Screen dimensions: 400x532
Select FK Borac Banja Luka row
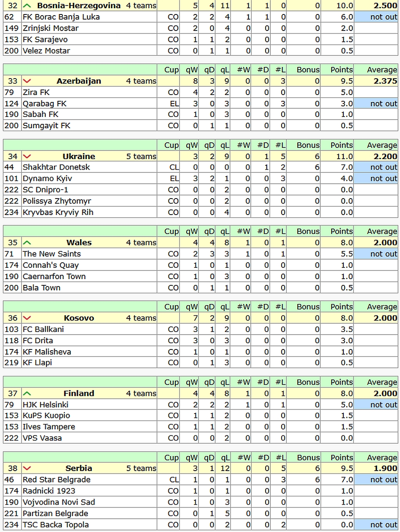61,17
